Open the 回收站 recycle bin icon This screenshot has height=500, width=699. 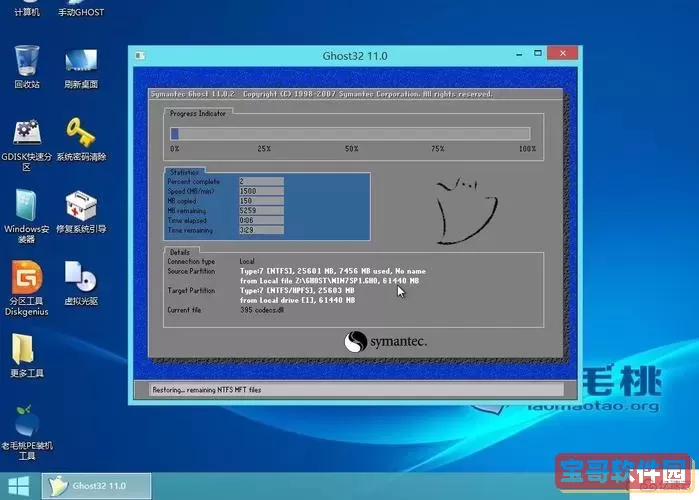pos(27,66)
